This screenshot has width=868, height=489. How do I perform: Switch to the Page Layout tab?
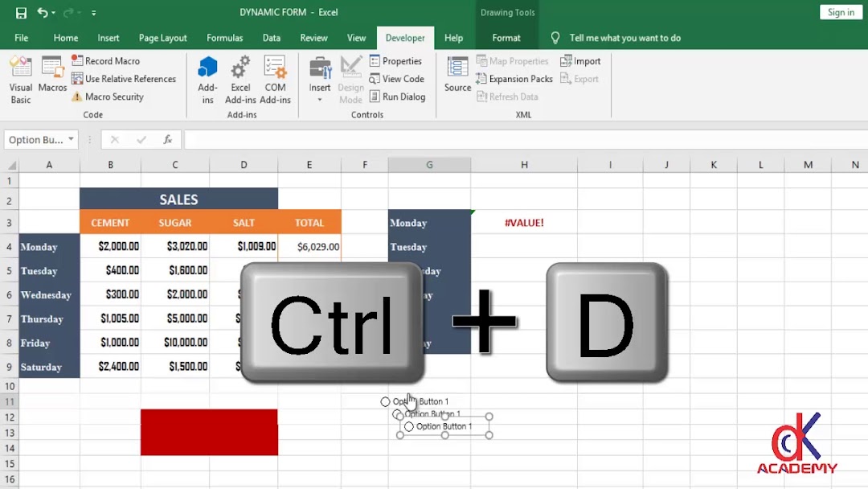point(162,38)
